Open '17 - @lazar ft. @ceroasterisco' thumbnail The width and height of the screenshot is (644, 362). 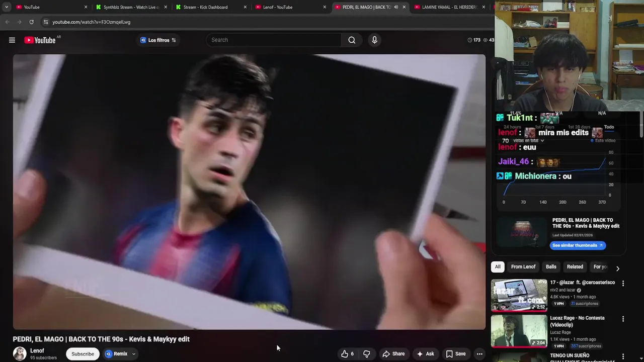pyautogui.click(x=519, y=295)
